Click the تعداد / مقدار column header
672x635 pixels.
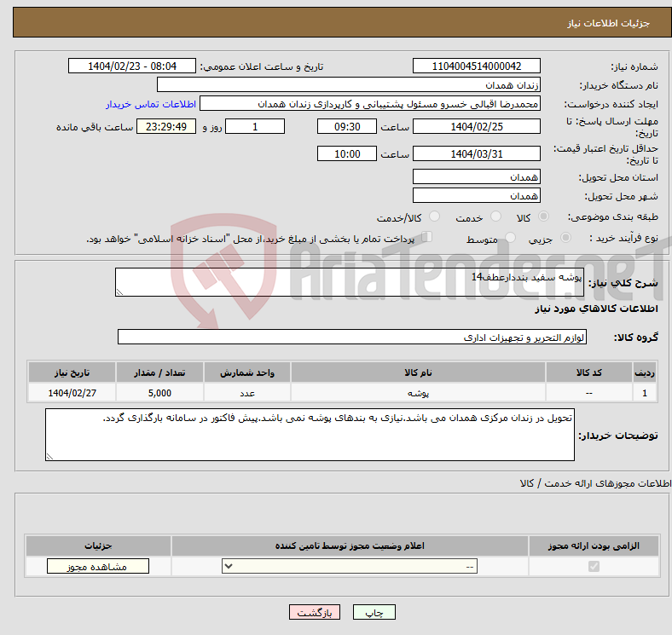159,373
